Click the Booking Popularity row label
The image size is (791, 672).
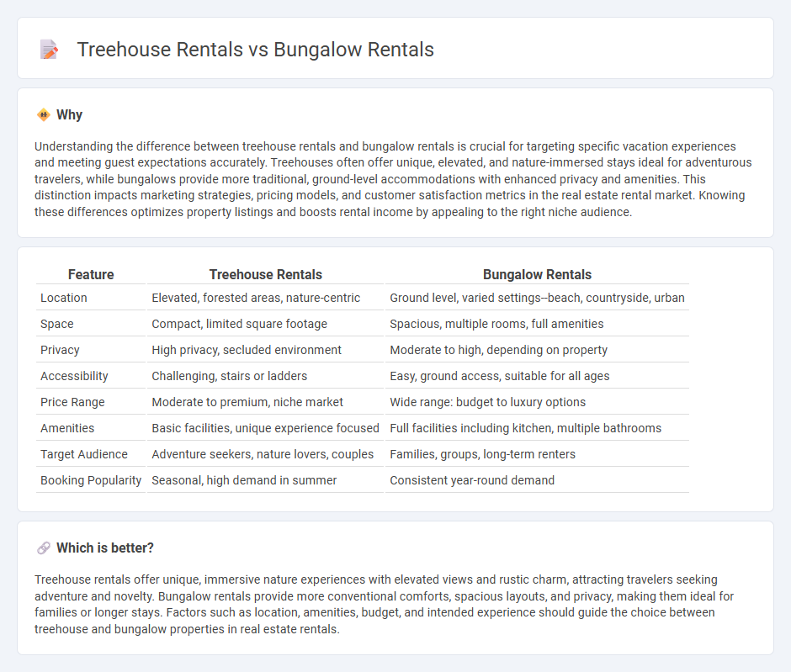point(91,480)
